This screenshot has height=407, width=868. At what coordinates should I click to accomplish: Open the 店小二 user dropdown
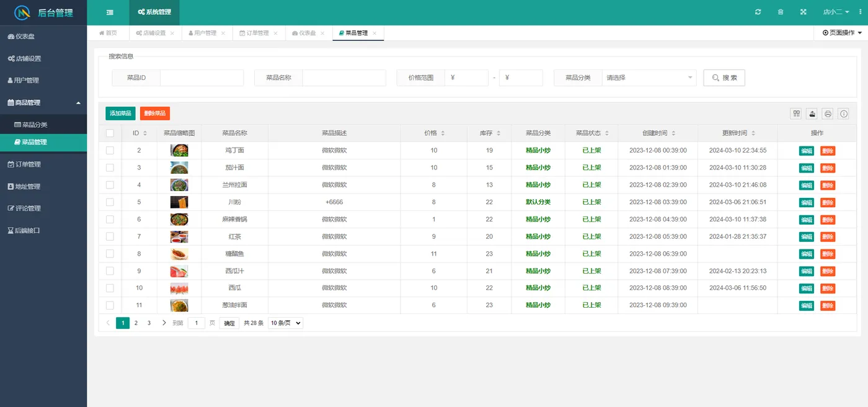[836, 12]
